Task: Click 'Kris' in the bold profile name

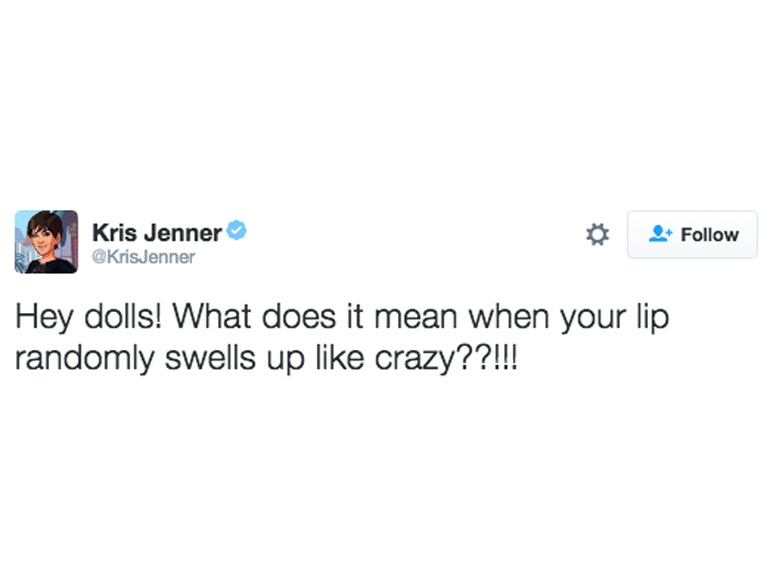Action: click(x=113, y=233)
